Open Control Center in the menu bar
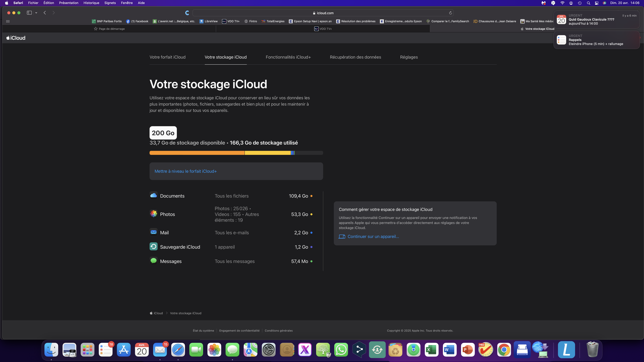Image resolution: width=644 pixels, height=362 pixels. [596, 3]
